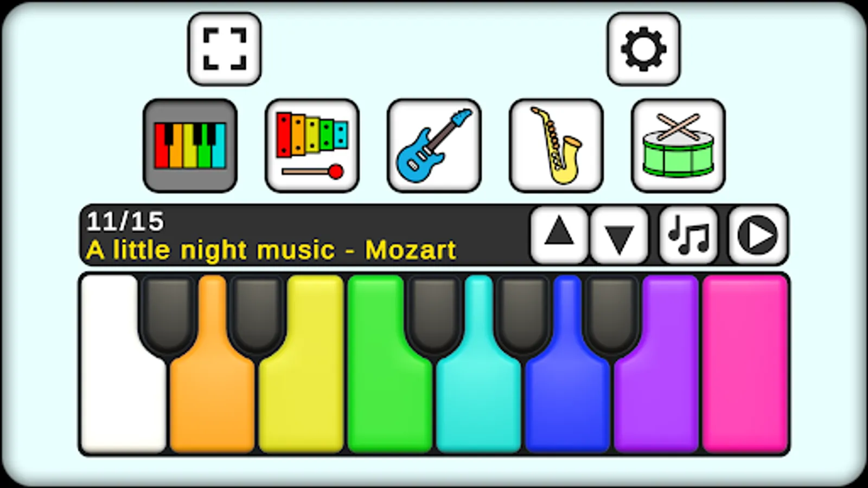The height and width of the screenshot is (488, 868).
Task: Tap the pink piano key
Action: [745, 364]
